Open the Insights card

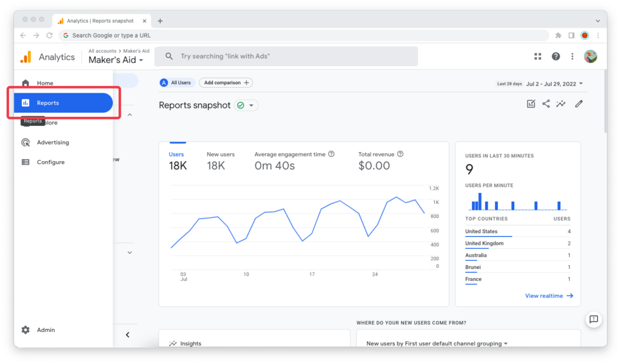point(254,339)
